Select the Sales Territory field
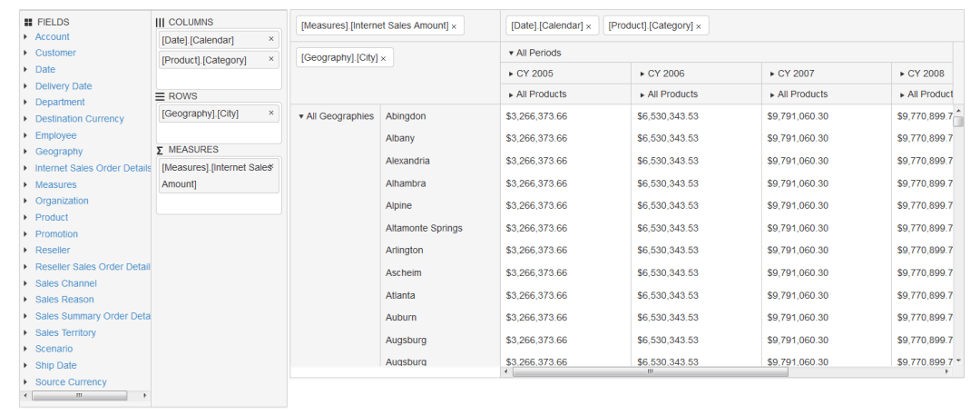980x415 pixels. pos(65,332)
